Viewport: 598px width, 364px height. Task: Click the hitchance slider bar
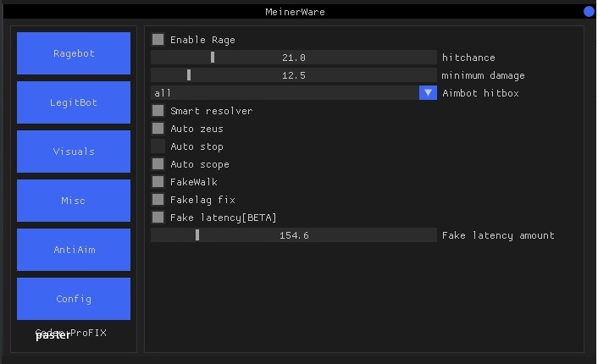pos(294,58)
